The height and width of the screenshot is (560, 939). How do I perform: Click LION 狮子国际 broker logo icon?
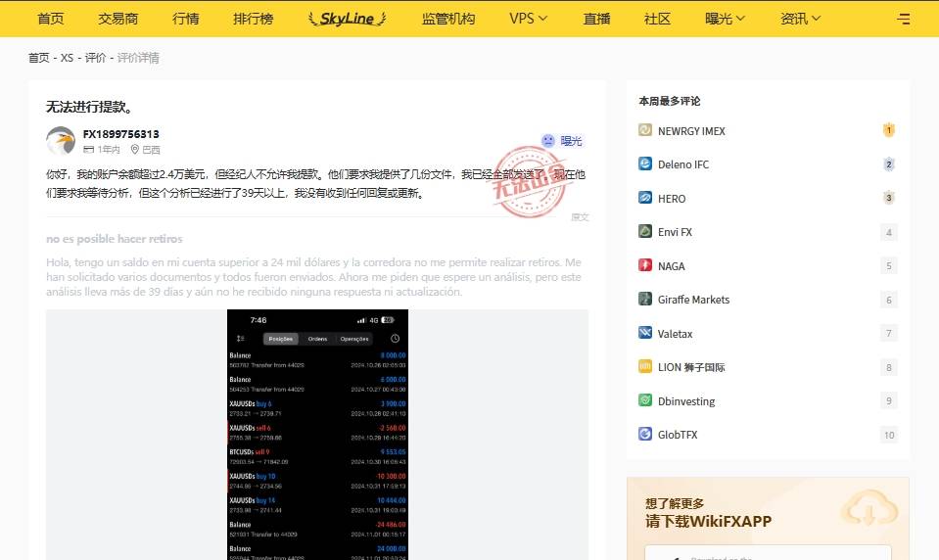click(x=645, y=366)
